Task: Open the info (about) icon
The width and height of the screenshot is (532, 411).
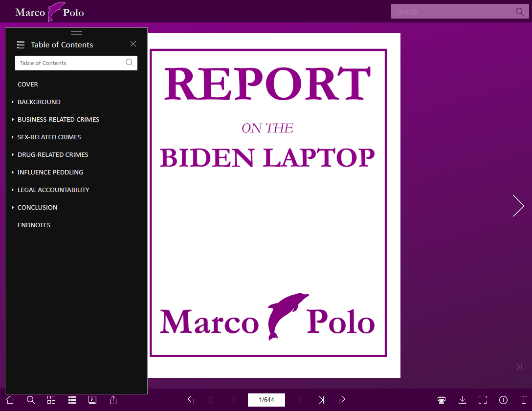Action: pos(503,400)
